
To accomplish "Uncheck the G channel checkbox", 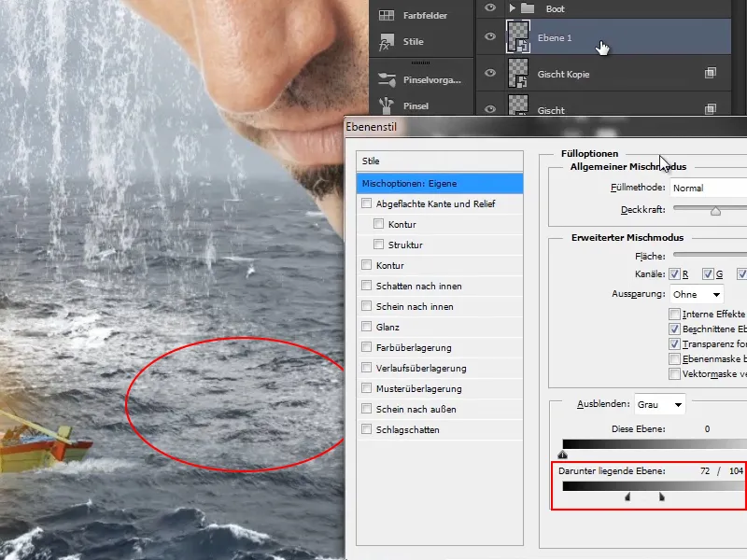I will (x=708, y=273).
